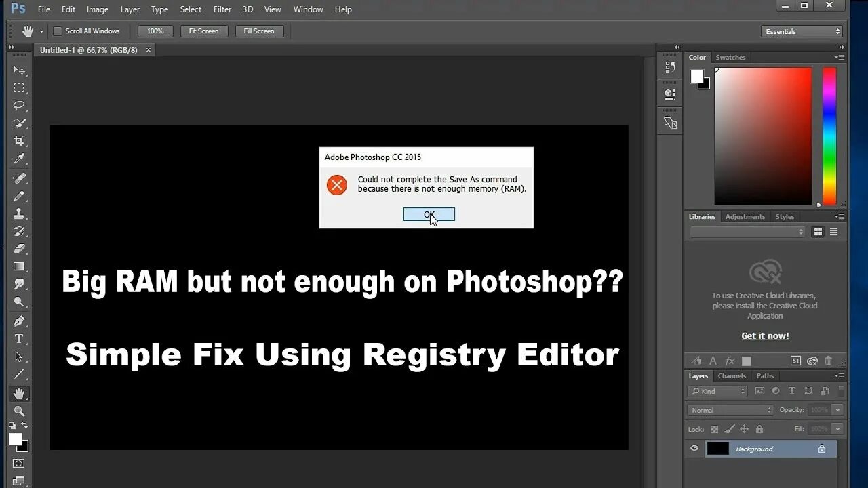The height and width of the screenshot is (488, 868).
Task: Switch to the Adjustments tab
Action: pyautogui.click(x=745, y=217)
